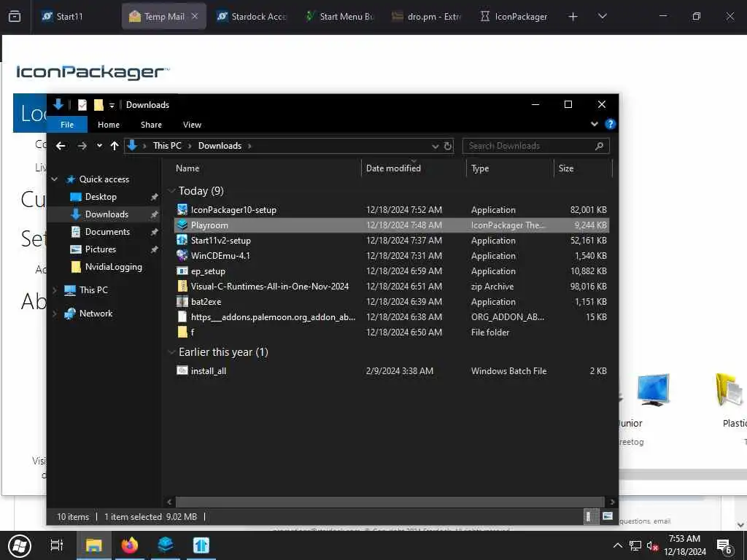747x560 pixels.
Task: Open address bar history dropdown
Action: pyautogui.click(x=435, y=146)
